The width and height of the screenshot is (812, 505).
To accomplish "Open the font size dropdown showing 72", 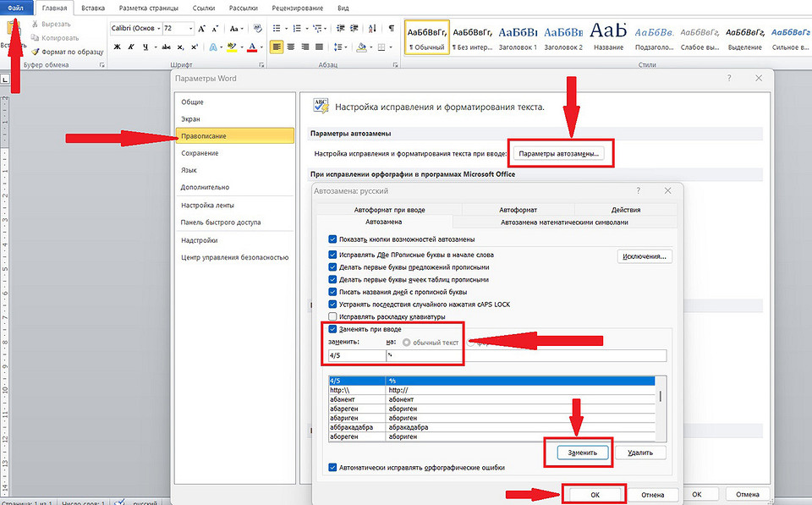I will point(189,28).
